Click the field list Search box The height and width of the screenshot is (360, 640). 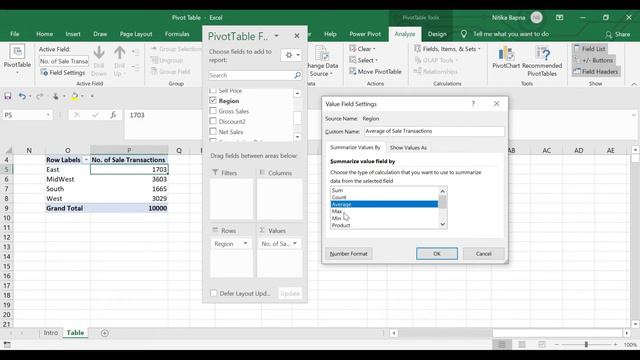(251, 75)
